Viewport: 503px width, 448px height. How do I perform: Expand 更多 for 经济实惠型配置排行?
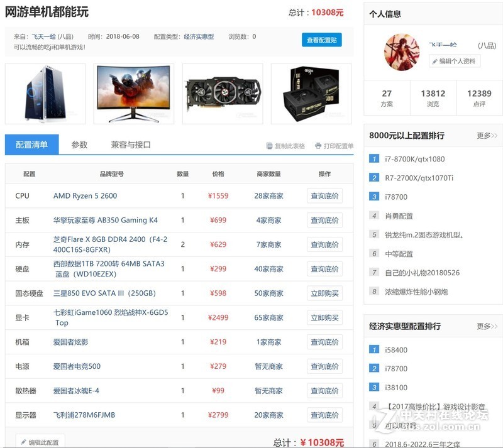(x=487, y=327)
